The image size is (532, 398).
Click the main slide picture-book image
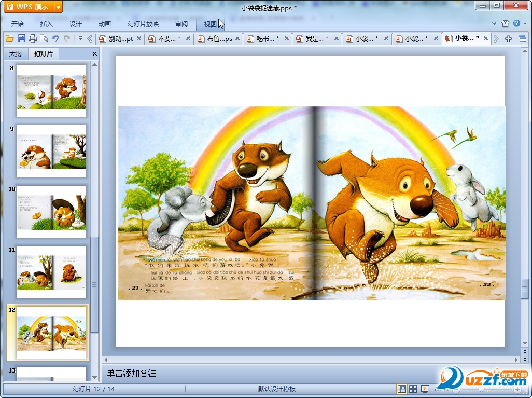(x=312, y=203)
